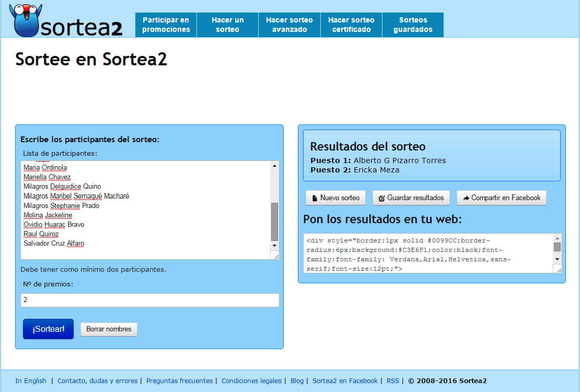Screen dimensions: 580x392
Task: Open the Condiciones legales page
Action: 252,381
